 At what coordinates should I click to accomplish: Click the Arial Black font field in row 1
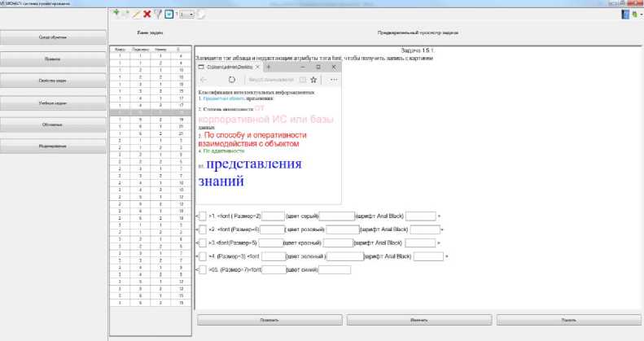421,216
